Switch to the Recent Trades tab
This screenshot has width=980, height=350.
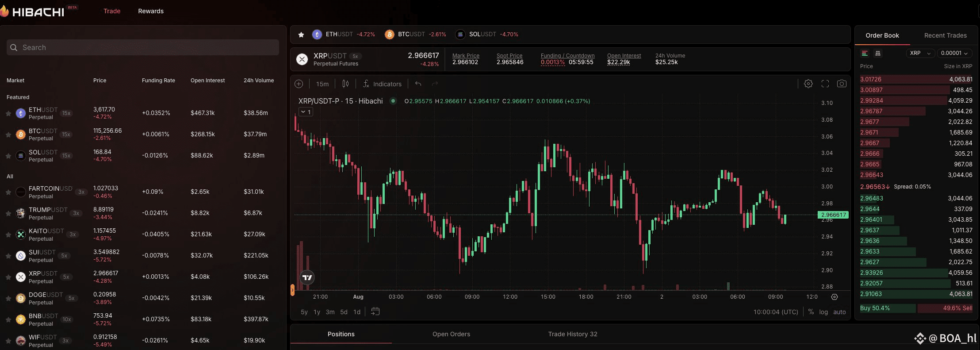click(946, 35)
